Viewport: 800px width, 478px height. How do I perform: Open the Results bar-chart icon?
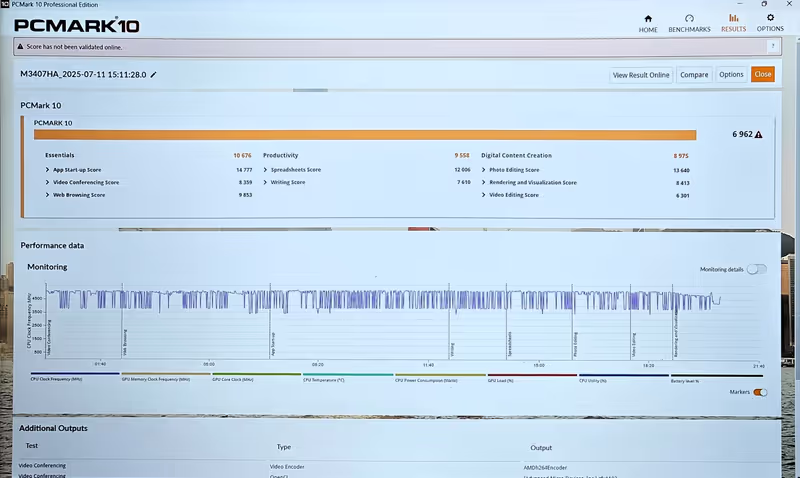pos(734,18)
